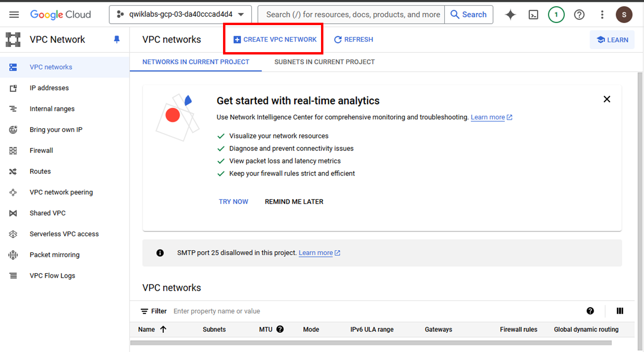644x352 pixels.
Task: Sort table by Name column
Action: click(152, 330)
